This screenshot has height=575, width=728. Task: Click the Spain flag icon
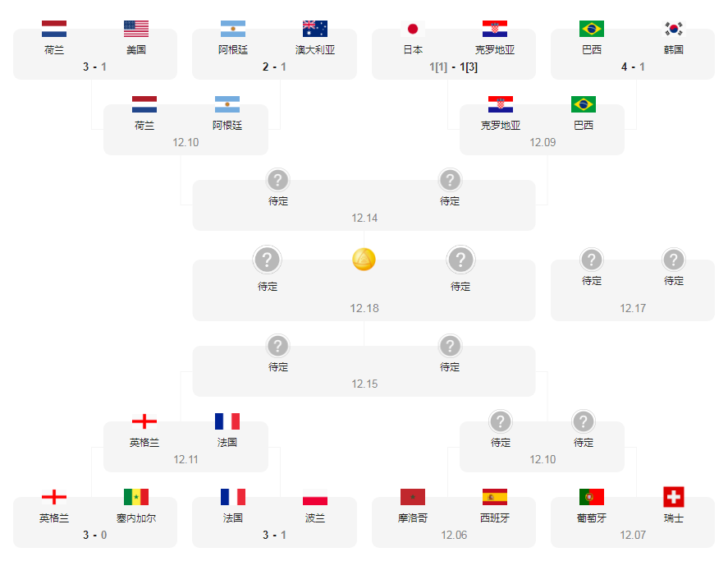coord(495,497)
